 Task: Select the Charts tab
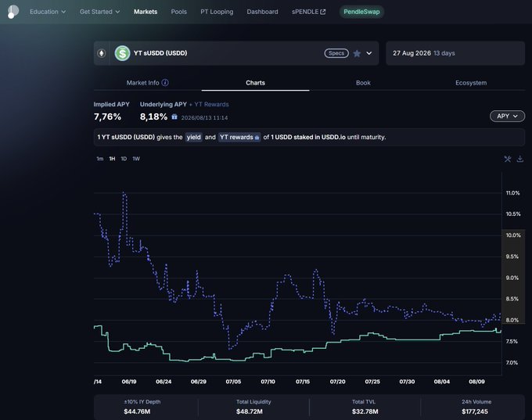coord(255,83)
